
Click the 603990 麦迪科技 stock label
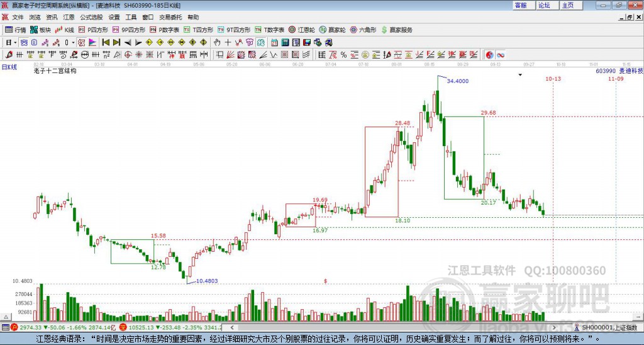[619, 71]
